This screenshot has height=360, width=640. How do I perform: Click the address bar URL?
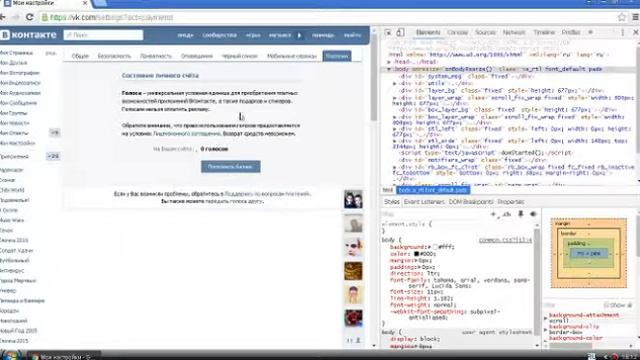pos(112,18)
